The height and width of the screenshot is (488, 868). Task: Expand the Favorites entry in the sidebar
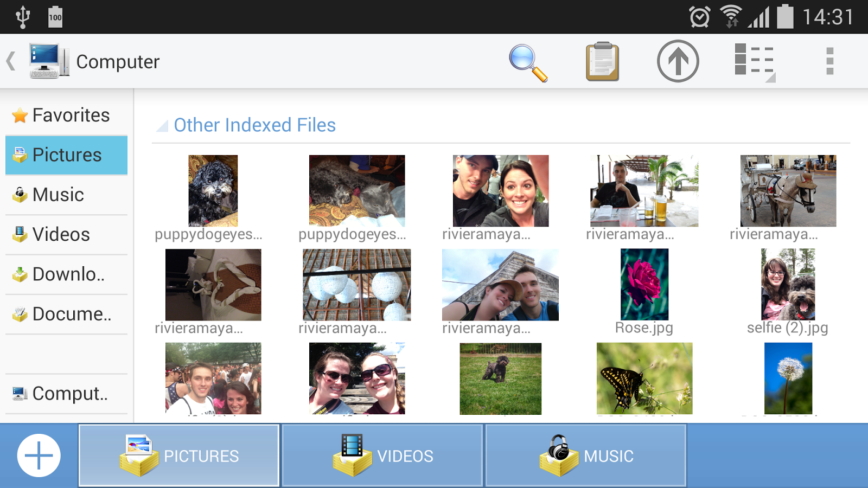click(x=71, y=115)
